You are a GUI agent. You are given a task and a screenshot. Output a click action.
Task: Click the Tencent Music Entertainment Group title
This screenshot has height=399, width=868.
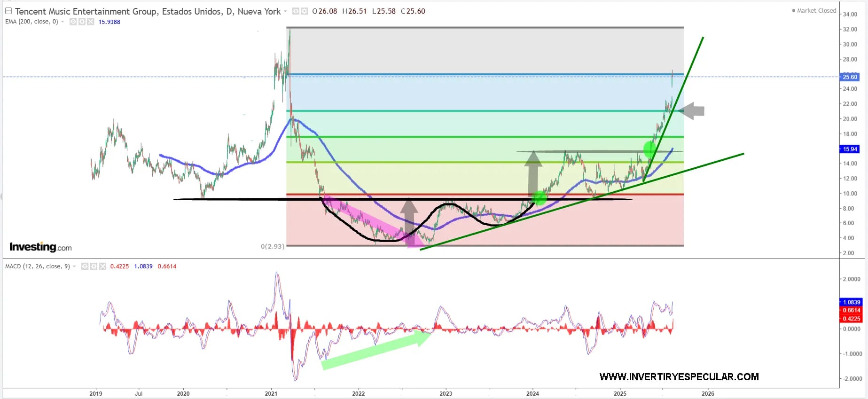[x=148, y=11]
